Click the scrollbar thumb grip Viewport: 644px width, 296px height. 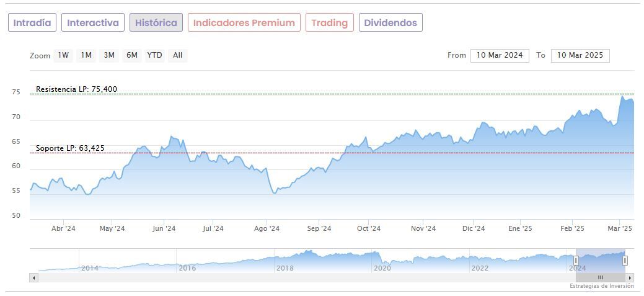[x=600, y=277]
